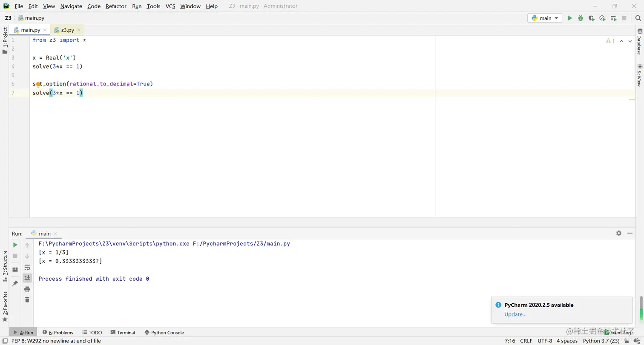Open the Python Console tab
This screenshot has height=345, width=644.
164,333
